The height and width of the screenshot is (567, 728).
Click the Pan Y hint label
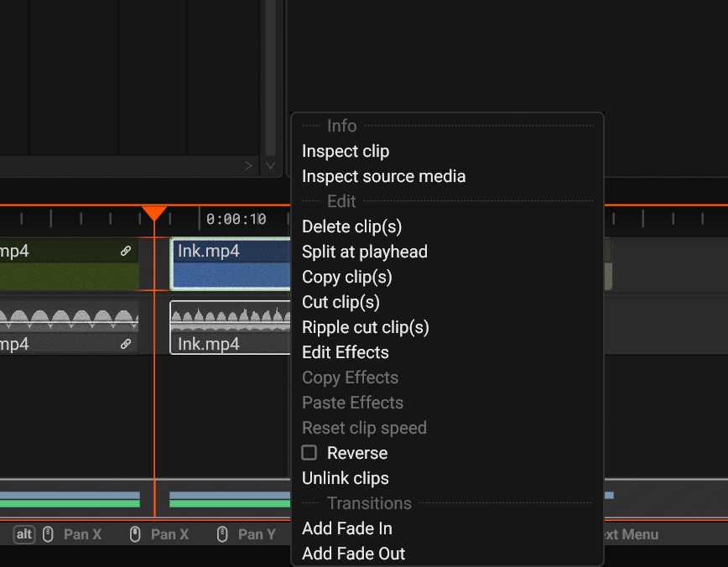[257, 534]
